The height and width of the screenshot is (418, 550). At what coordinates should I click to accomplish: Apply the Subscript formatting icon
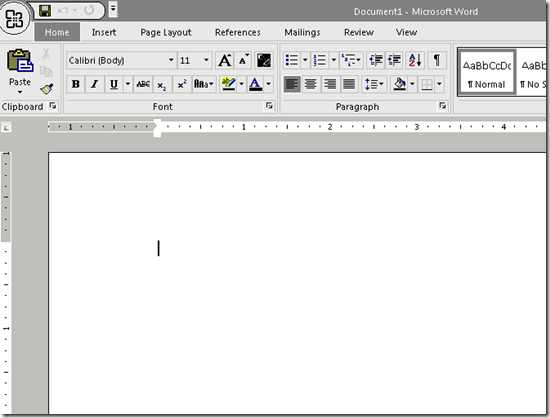162,85
